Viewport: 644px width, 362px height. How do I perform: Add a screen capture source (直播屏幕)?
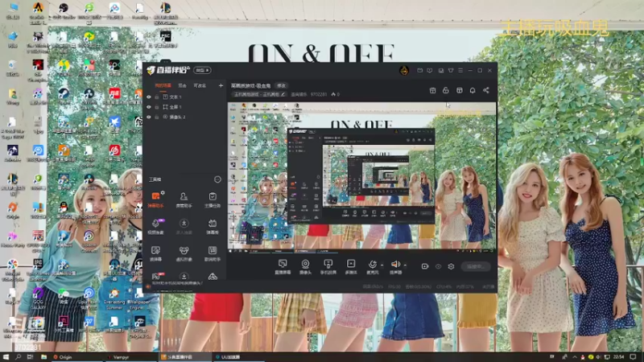click(x=283, y=266)
